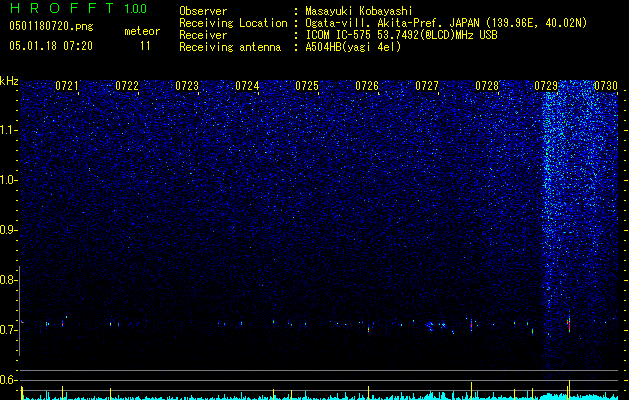
Task: Click the 0725 time marker
Action: pyautogui.click(x=307, y=86)
